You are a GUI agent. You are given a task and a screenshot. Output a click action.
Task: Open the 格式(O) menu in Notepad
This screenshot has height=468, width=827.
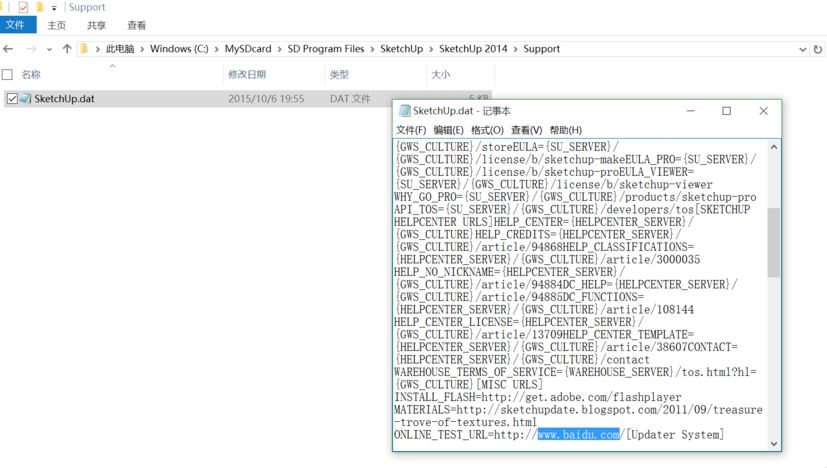click(487, 130)
